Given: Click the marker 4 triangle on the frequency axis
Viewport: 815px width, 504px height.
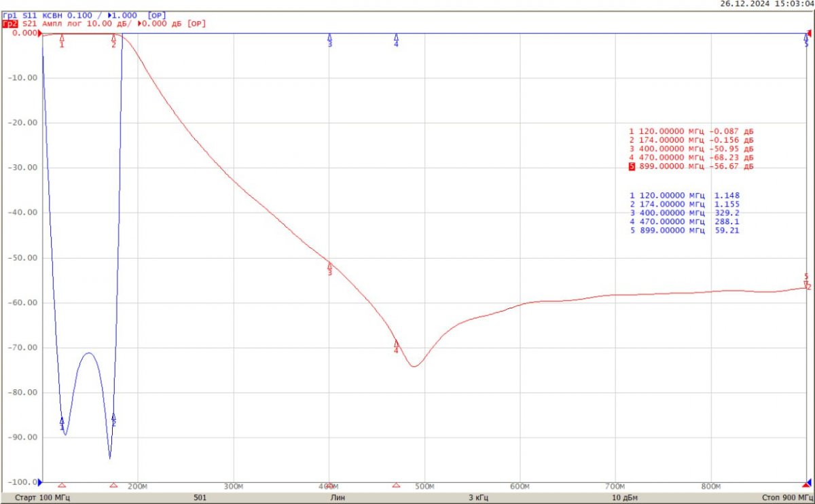Looking at the screenshot, I should click(x=396, y=486).
